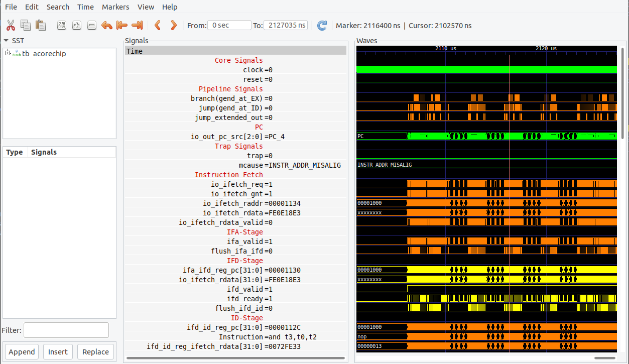
Task: Select the clock =0 signal row
Action: (x=235, y=70)
